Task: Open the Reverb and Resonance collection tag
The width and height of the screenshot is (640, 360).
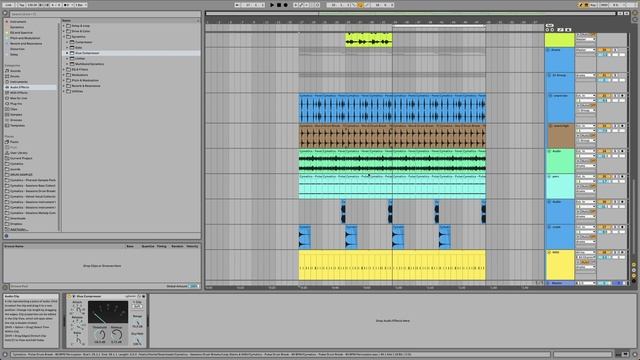Action: click(26, 43)
